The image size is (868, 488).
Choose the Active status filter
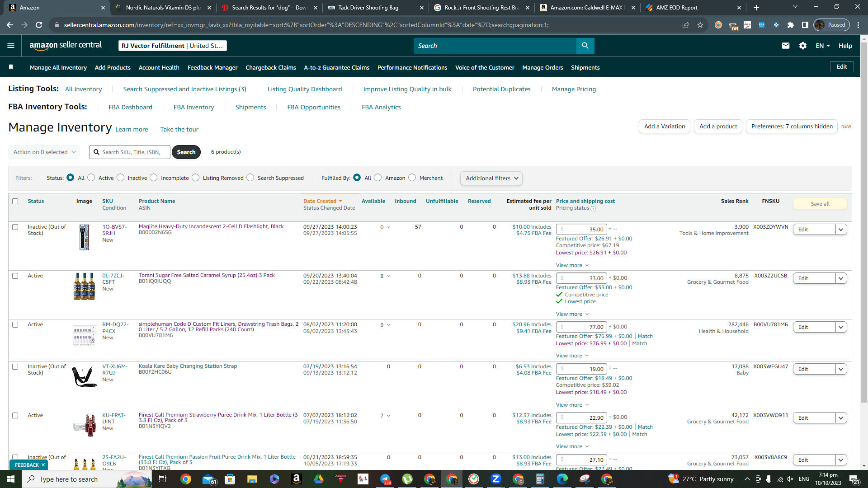[91, 178]
